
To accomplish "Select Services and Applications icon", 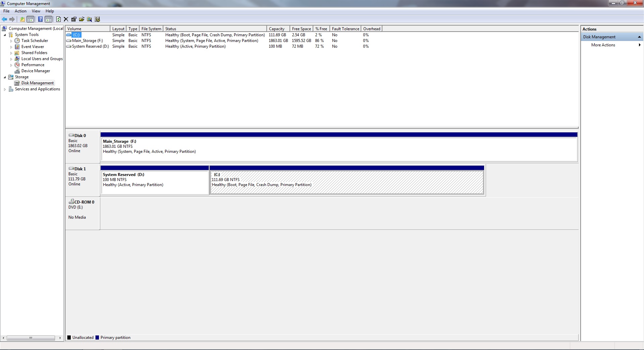I will pos(11,89).
